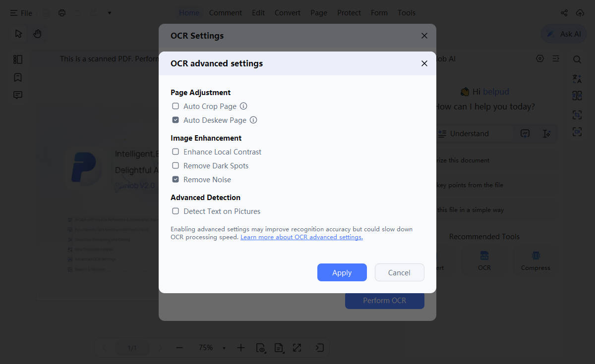Expand the quick access toolbar dropdown arrow

(110, 13)
